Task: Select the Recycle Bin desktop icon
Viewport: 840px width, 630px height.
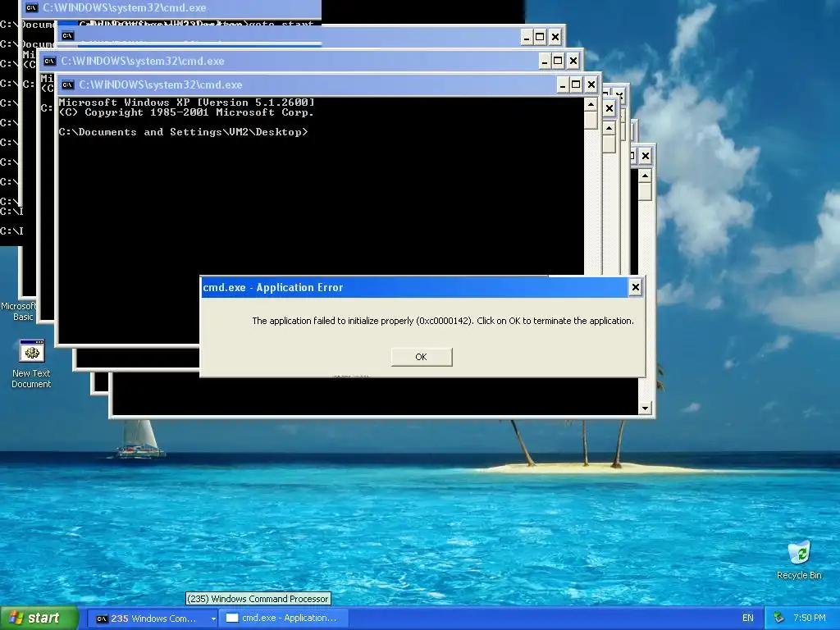Action: coord(799,559)
